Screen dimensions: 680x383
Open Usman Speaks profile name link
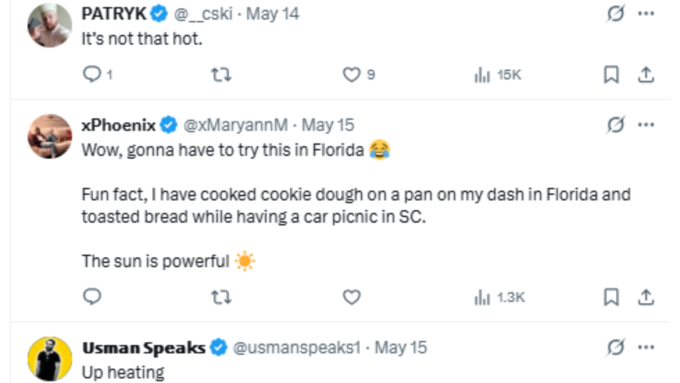(144, 348)
